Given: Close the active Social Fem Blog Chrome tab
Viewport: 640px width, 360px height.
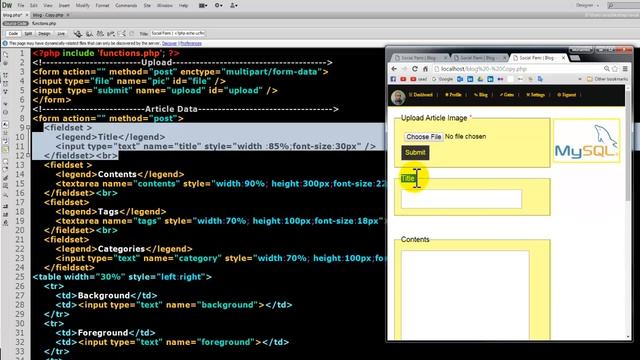Looking at the screenshot, I should pyautogui.click(x=563, y=58).
